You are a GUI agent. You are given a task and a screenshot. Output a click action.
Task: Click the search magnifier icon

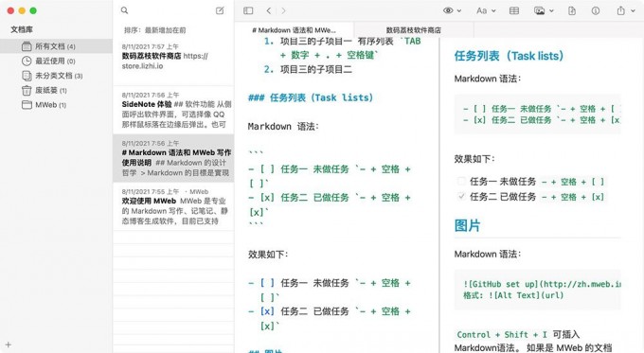tap(124, 10)
